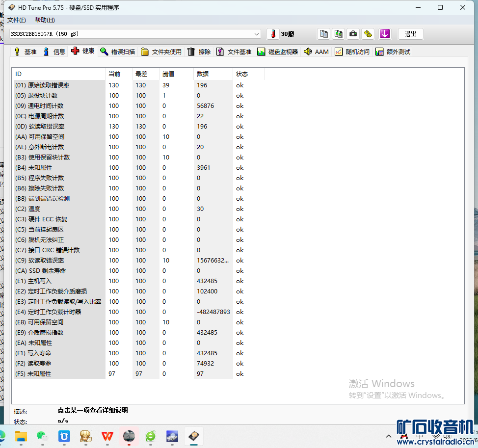Select the (09) 通电时间计数 row
This screenshot has height=448, width=478.
click(x=139, y=106)
